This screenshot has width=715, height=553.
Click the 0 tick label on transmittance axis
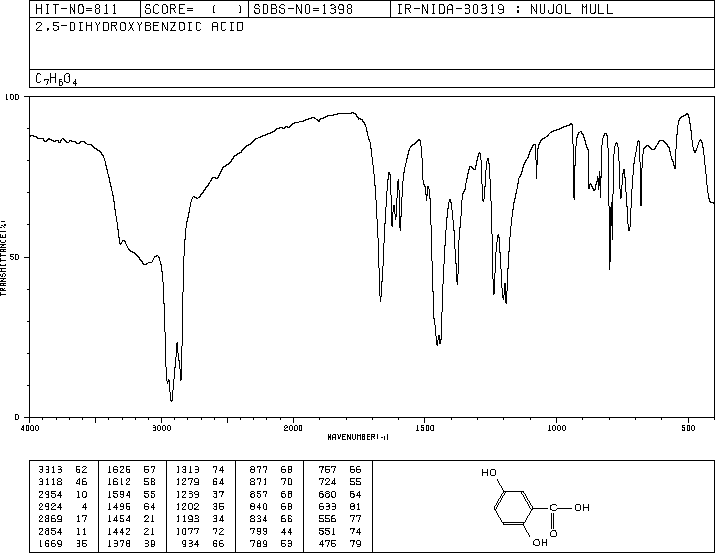click(x=17, y=417)
